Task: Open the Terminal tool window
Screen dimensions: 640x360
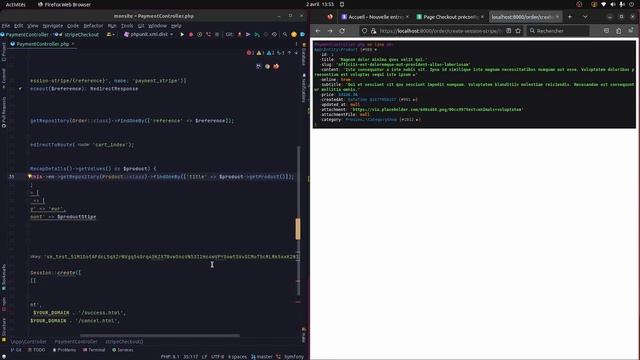Action: [94, 350]
